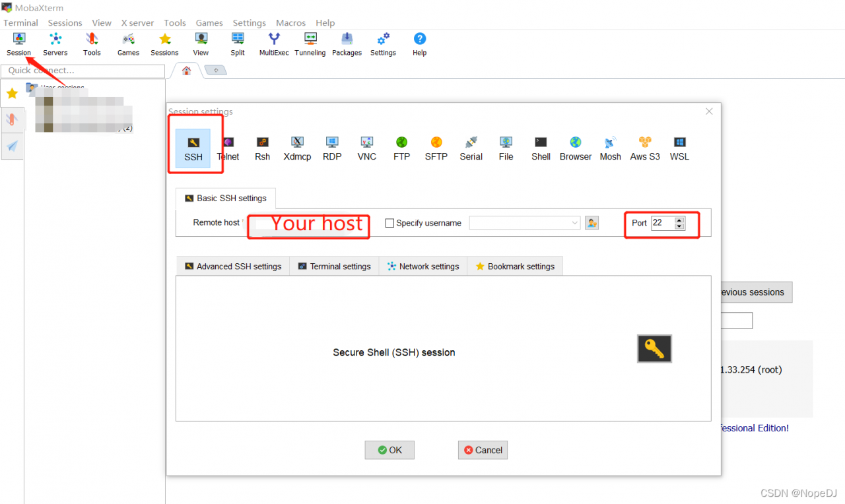The width and height of the screenshot is (845, 504).
Task: Open the View menu
Action: pos(102,22)
